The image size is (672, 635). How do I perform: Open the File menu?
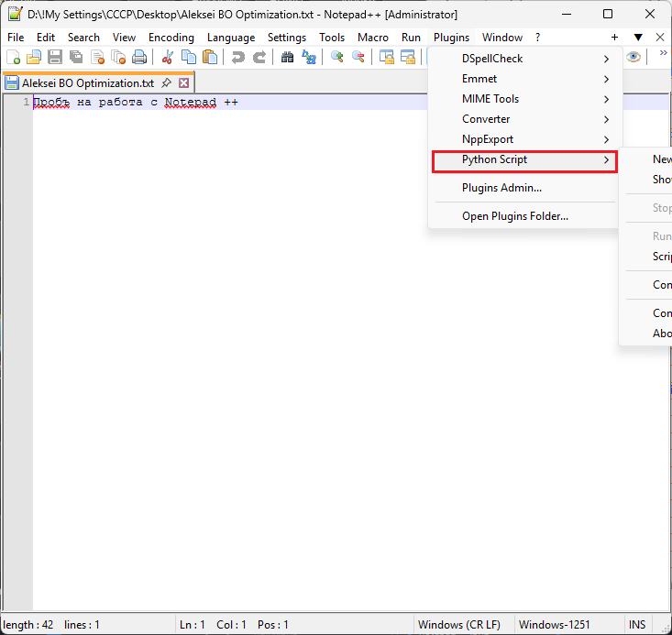[x=16, y=38]
